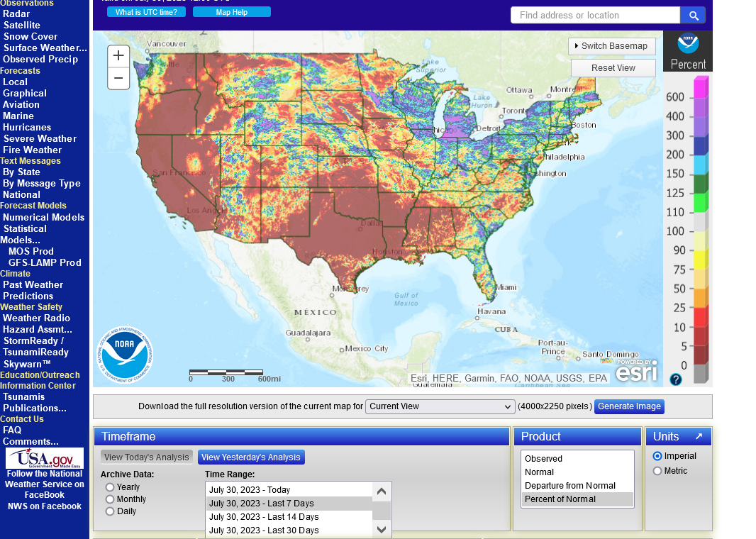
Task: Pick July 30, 2023 - Today
Action: tap(289, 490)
